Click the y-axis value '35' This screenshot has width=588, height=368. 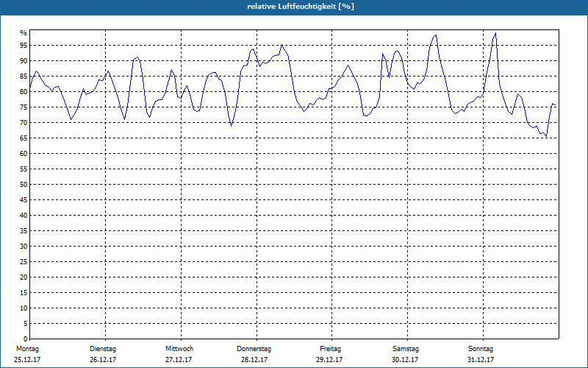24,231
